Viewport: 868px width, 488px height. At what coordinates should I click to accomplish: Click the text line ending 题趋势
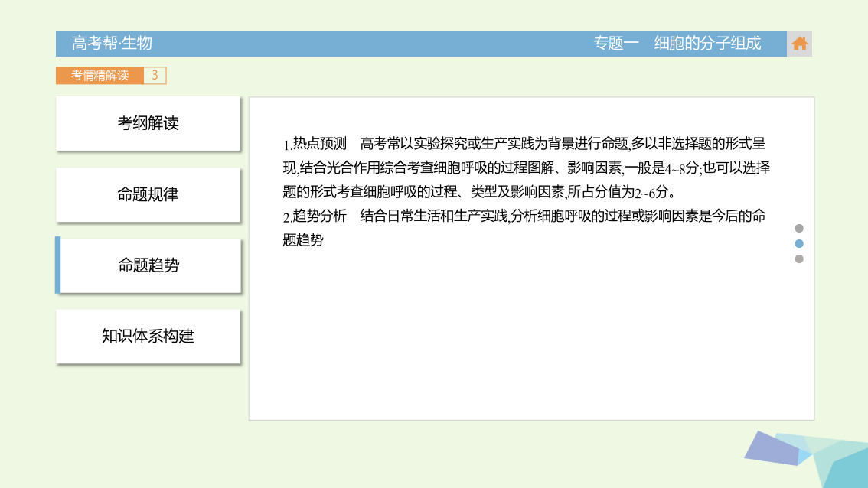(x=303, y=240)
